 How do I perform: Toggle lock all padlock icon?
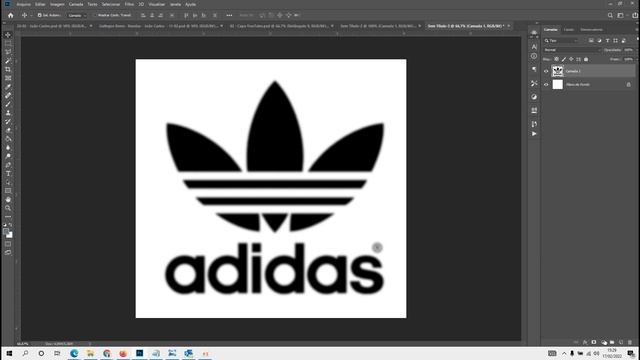pos(586,59)
